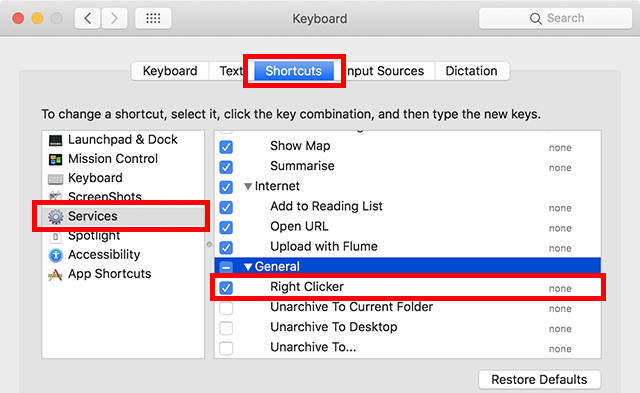Click the Search field
The width and height of the screenshot is (640, 393).
(555, 18)
